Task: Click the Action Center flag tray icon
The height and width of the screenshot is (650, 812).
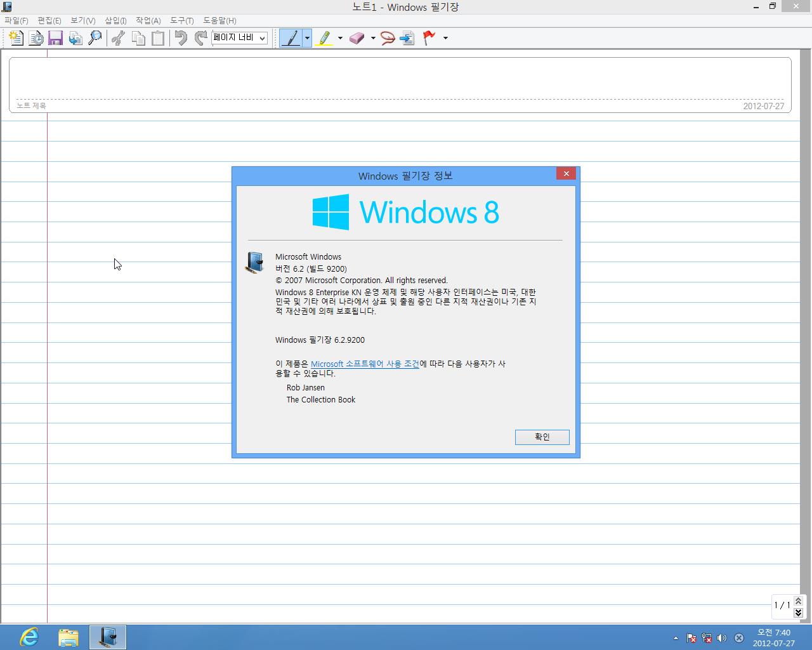Action: (691, 638)
